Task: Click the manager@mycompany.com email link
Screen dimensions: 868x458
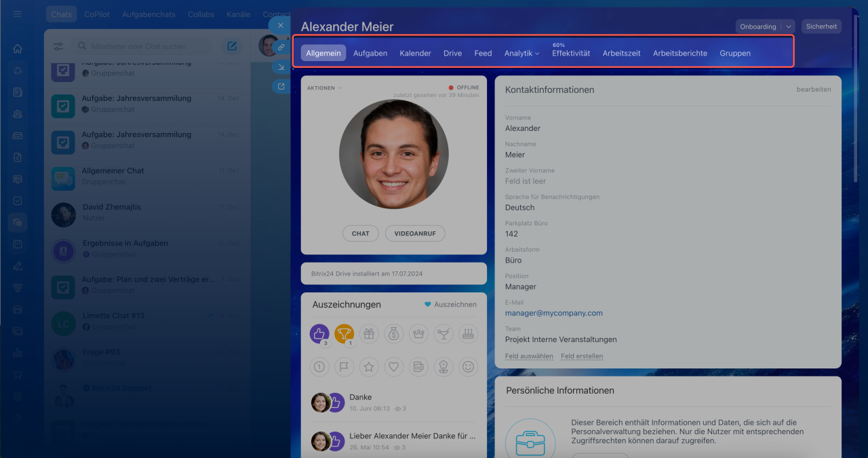Action: pyautogui.click(x=553, y=313)
